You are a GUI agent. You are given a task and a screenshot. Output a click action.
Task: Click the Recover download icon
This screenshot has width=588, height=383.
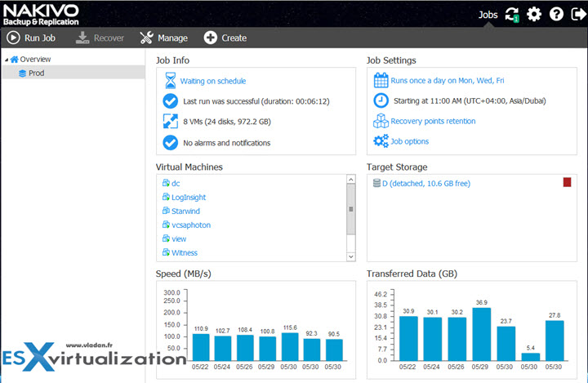[82, 38]
